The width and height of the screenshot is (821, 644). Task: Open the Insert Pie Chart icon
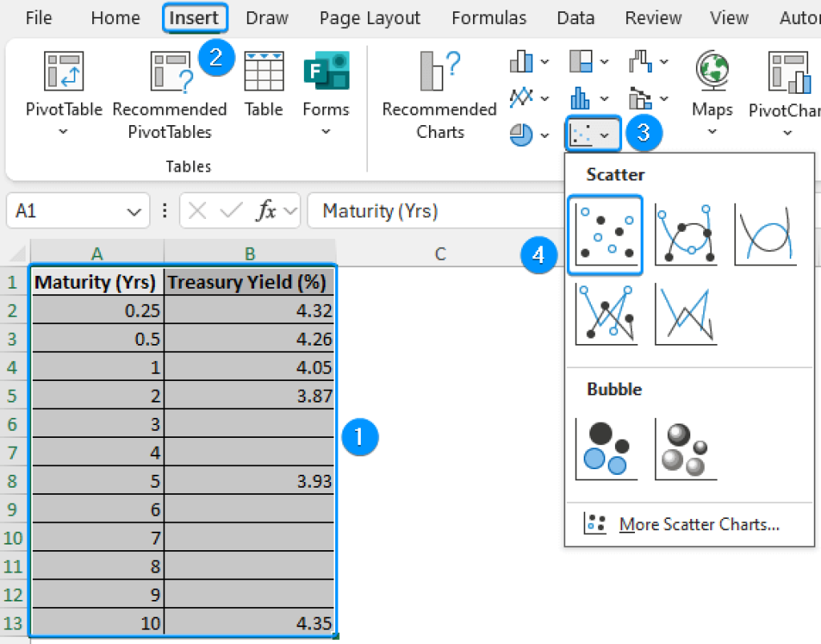pos(520,135)
